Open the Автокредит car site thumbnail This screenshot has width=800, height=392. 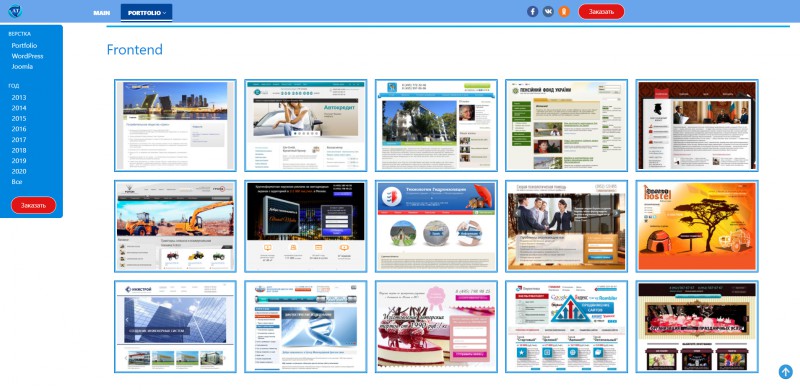pos(306,126)
